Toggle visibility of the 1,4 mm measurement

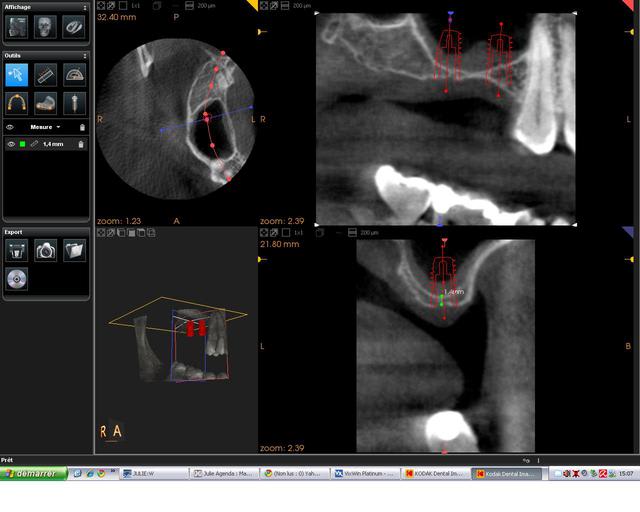pyautogui.click(x=11, y=144)
